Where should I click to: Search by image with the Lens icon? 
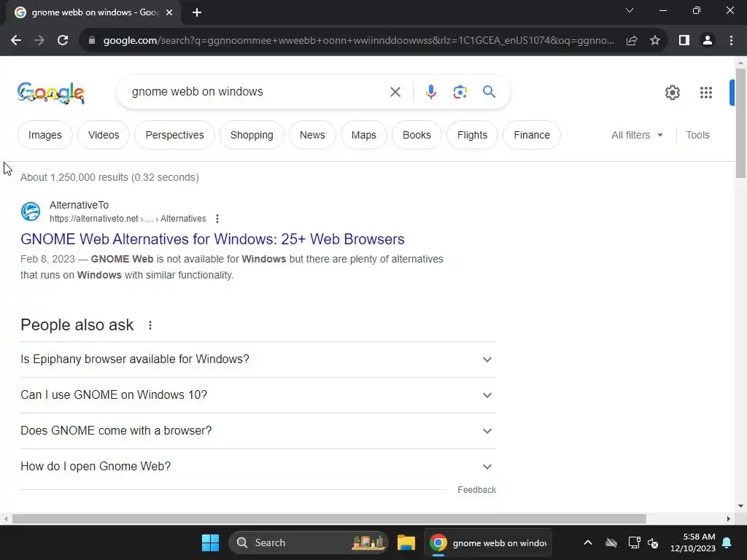tap(460, 92)
